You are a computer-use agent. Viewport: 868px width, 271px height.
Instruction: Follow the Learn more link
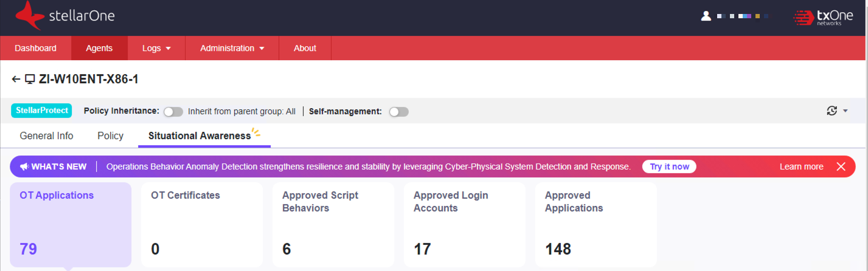[x=801, y=166]
